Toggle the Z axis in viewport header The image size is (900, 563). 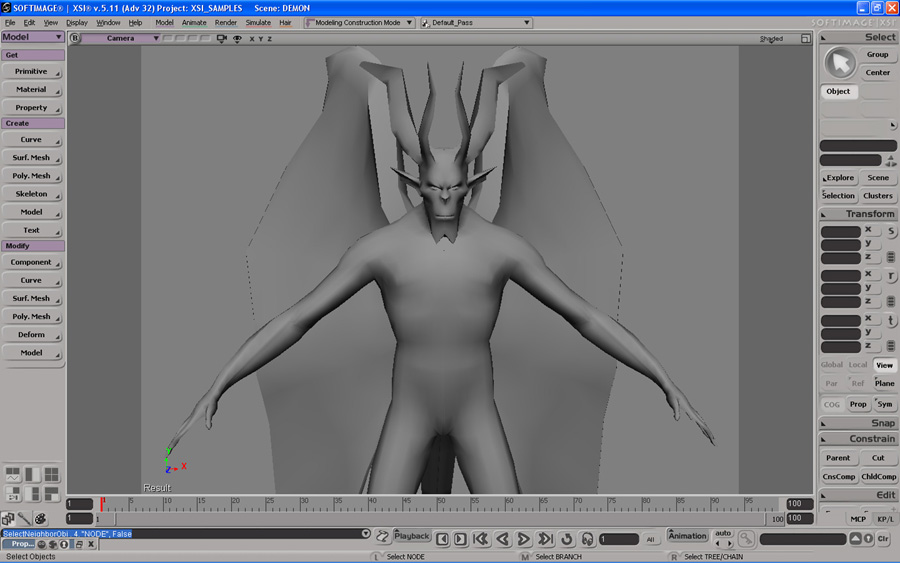point(269,39)
